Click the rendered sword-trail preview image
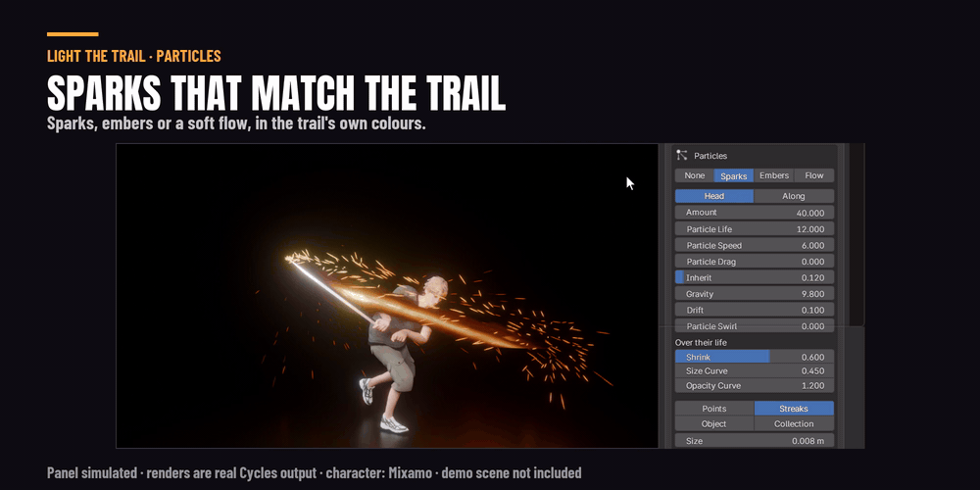The height and width of the screenshot is (490, 980). point(387,296)
